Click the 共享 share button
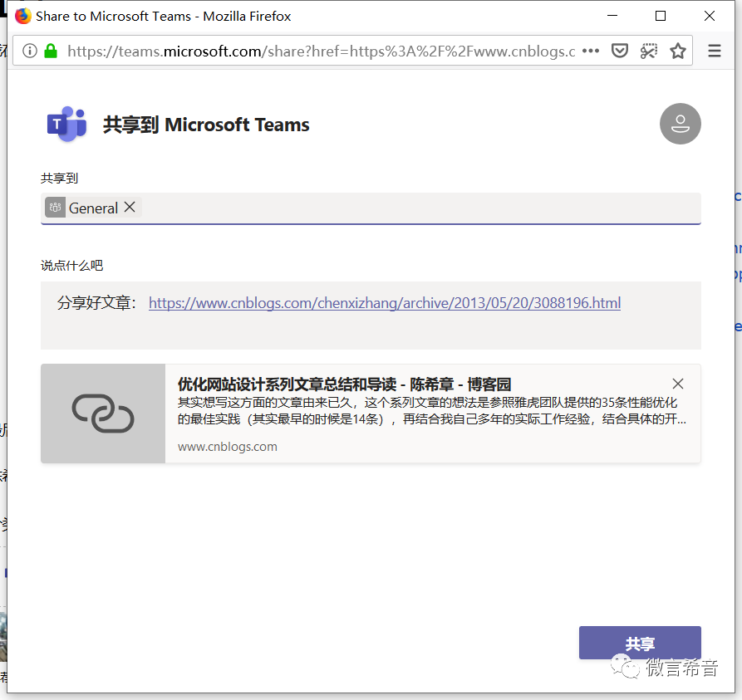742x700 pixels. click(640, 643)
